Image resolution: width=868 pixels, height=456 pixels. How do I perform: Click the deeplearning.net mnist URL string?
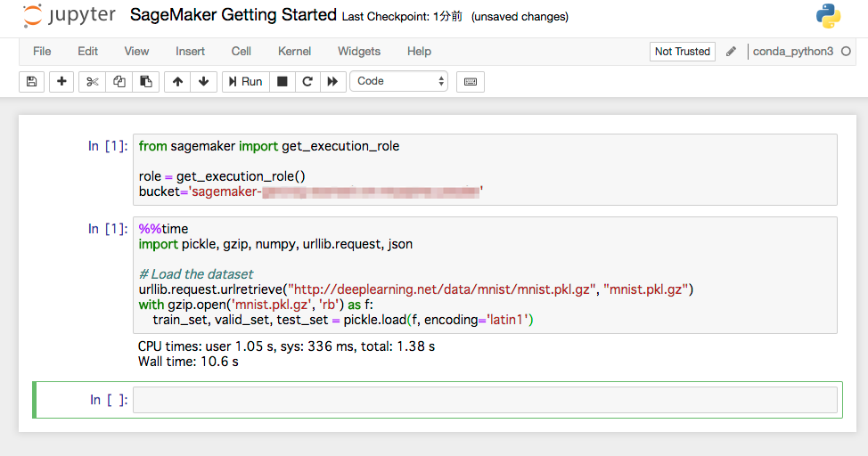(x=442, y=289)
